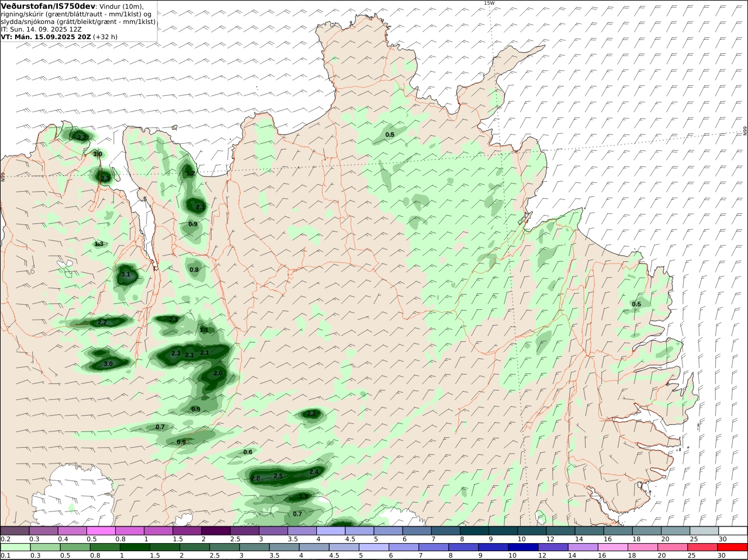Click the 0.8 precipitation value on the map
The width and height of the screenshot is (748, 560).
(194, 269)
